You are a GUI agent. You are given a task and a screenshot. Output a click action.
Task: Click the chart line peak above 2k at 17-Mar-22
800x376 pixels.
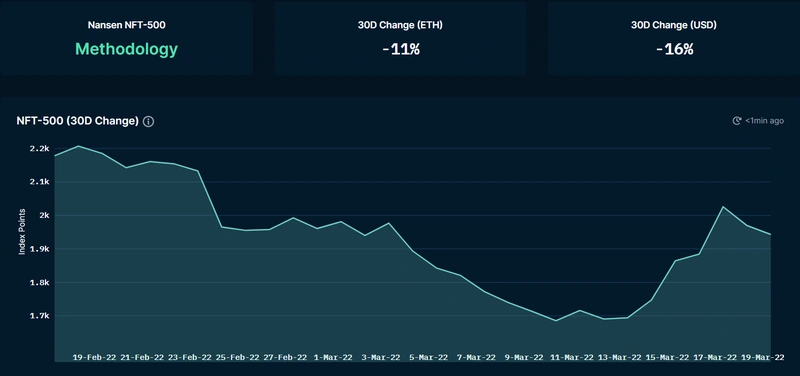723,207
